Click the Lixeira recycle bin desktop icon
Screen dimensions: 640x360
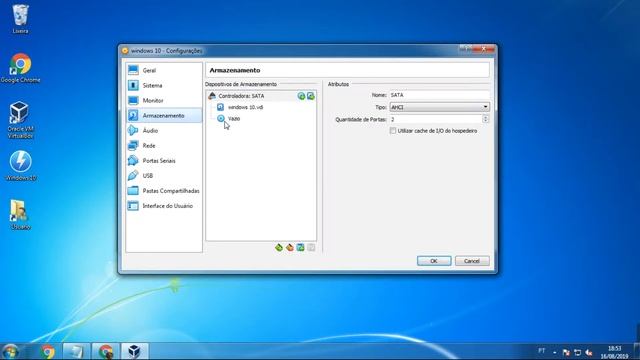point(20,19)
